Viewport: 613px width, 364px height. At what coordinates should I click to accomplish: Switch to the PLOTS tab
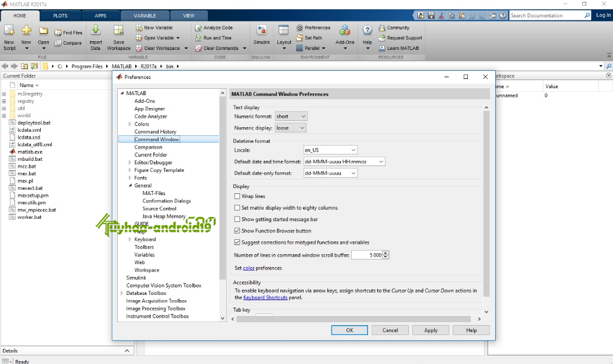click(60, 16)
